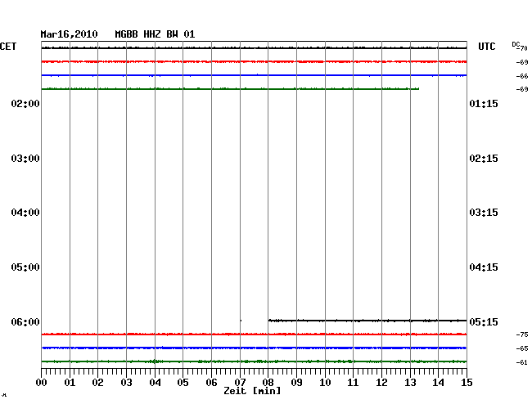
Task: Click the UTC axis header
Action: (486, 47)
